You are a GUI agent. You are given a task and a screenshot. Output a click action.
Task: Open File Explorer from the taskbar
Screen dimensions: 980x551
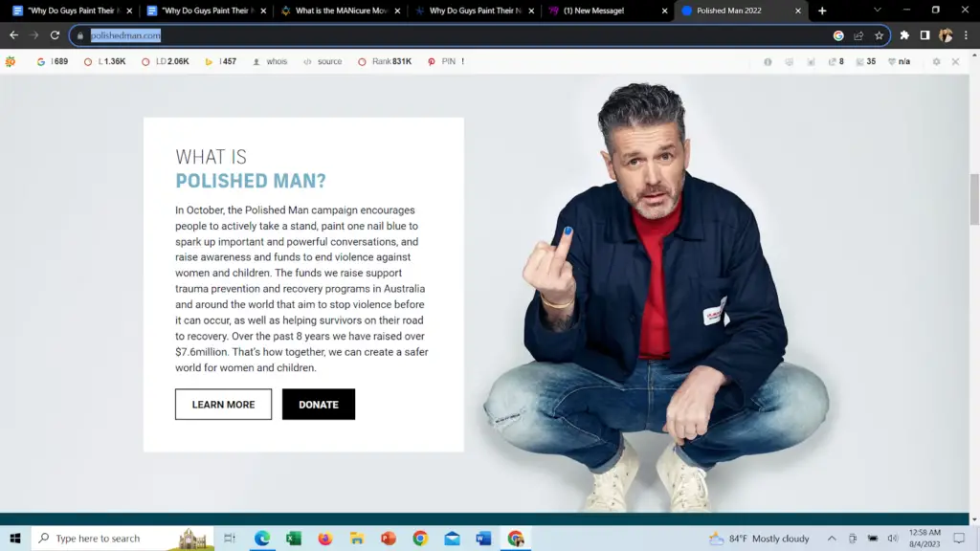(x=357, y=538)
